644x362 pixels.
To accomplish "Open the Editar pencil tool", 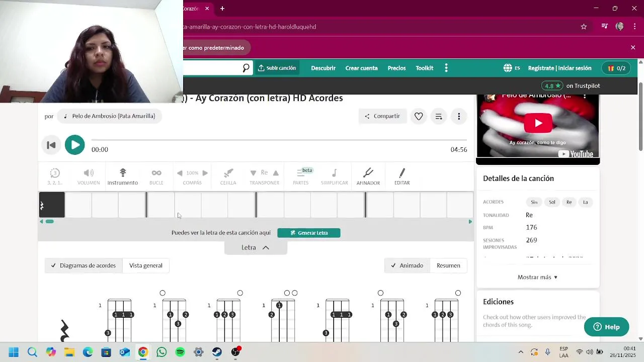I will coord(402,176).
